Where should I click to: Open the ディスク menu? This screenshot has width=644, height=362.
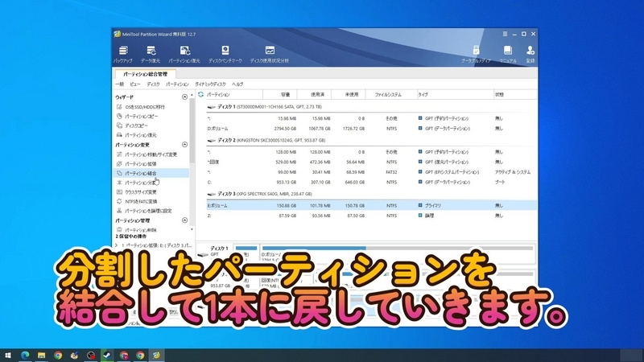153,84
